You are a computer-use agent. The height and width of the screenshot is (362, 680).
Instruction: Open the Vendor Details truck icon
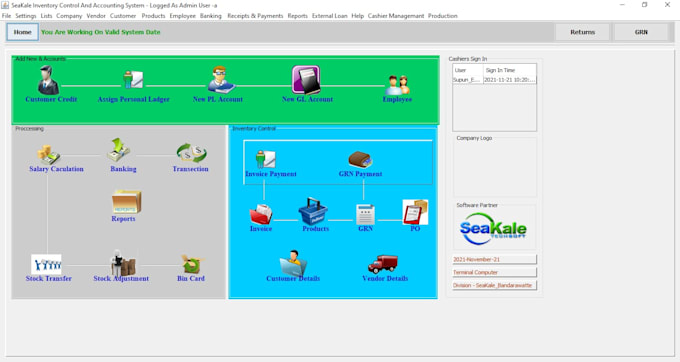382,264
